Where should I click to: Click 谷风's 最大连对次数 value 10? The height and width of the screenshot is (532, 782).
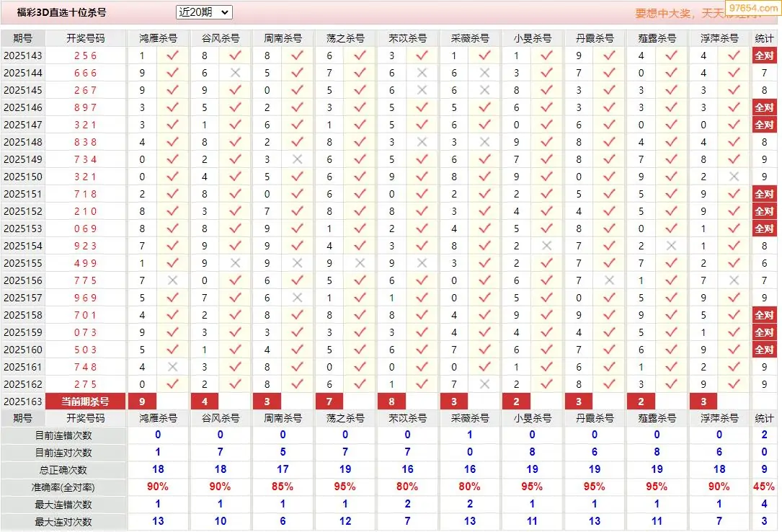(221, 521)
